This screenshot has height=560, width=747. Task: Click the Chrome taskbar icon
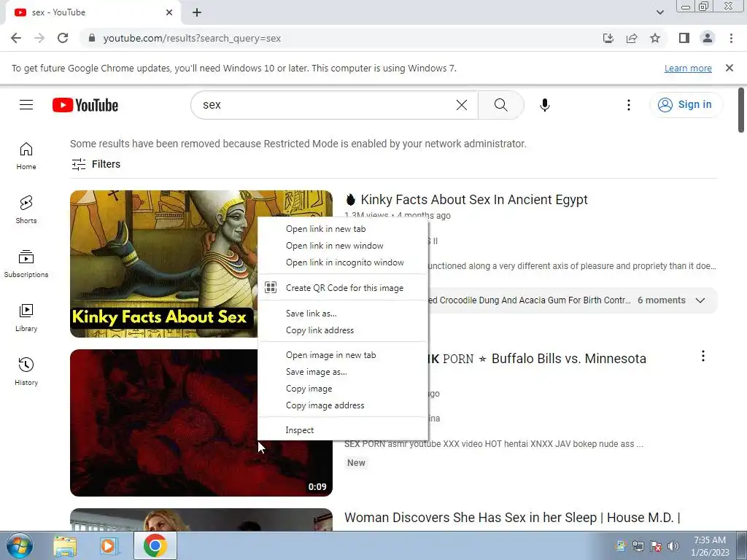click(x=155, y=545)
